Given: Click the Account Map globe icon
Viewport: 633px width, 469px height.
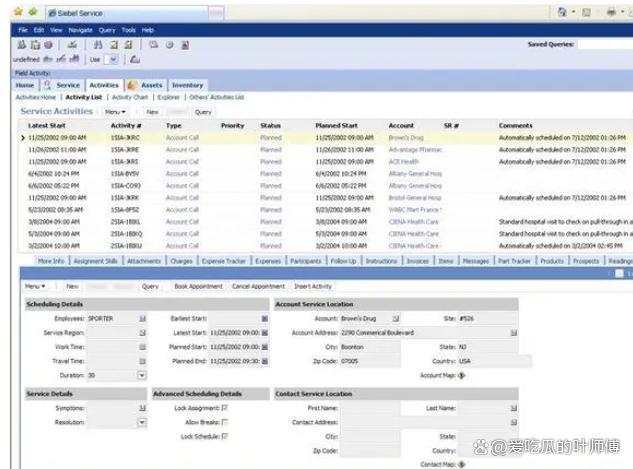Looking at the screenshot, I should 462,375.
